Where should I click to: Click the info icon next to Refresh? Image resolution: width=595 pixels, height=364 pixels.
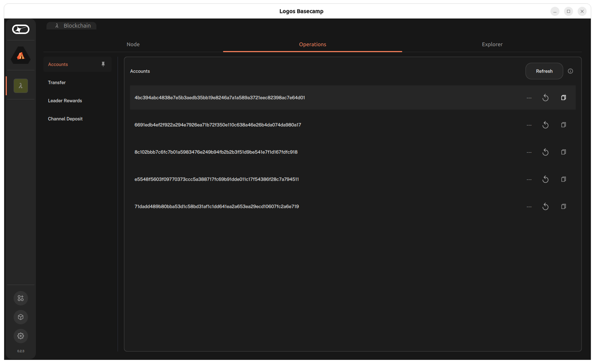point(570,71)
